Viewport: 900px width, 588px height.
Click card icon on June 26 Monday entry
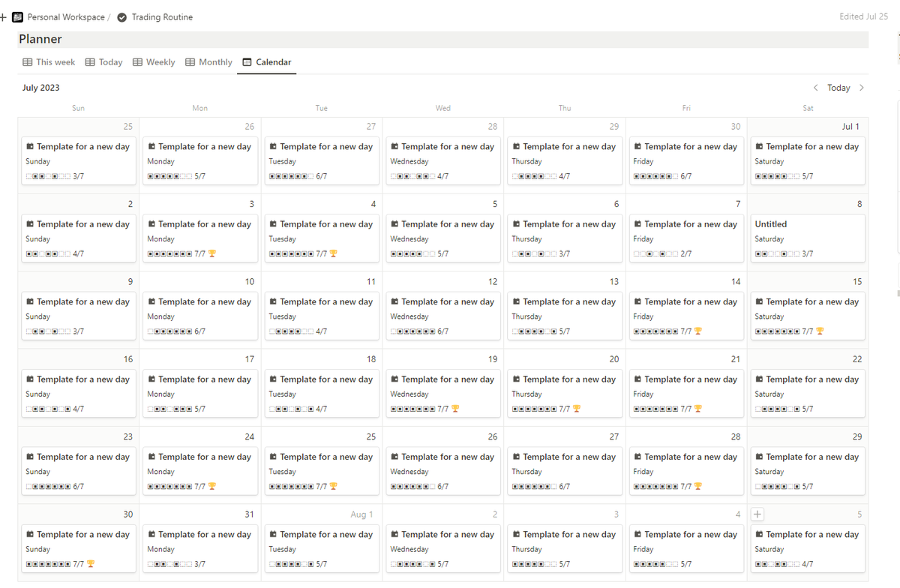tap(151, 147)
